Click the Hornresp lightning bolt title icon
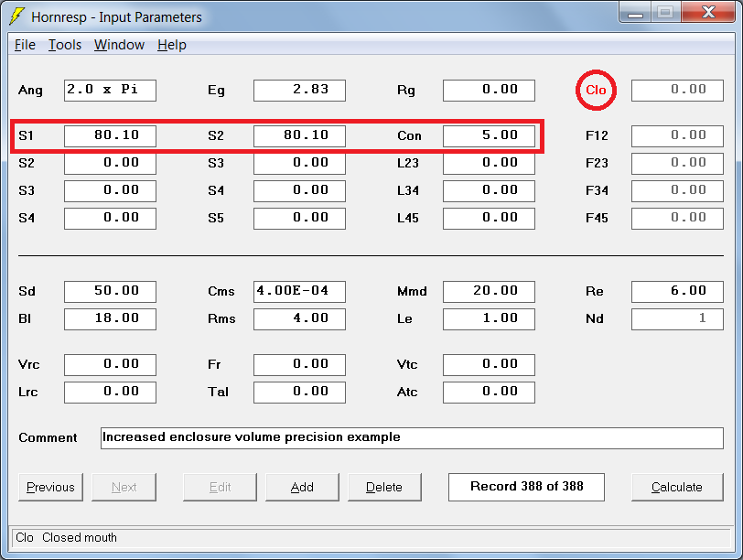Viewport: 743px width, 560px height. coord(16,16)
